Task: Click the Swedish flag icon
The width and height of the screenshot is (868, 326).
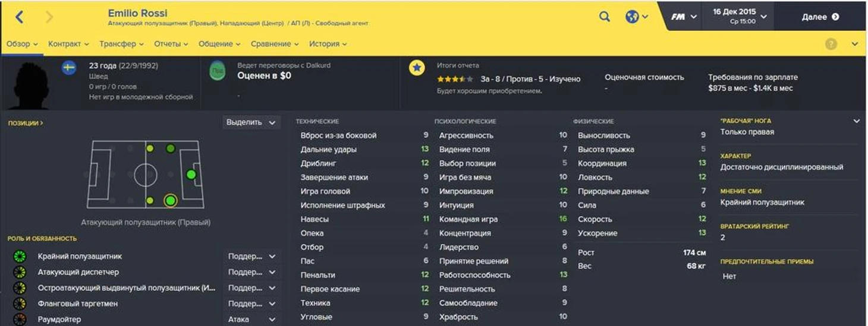Action: click(x=69, y=68)
